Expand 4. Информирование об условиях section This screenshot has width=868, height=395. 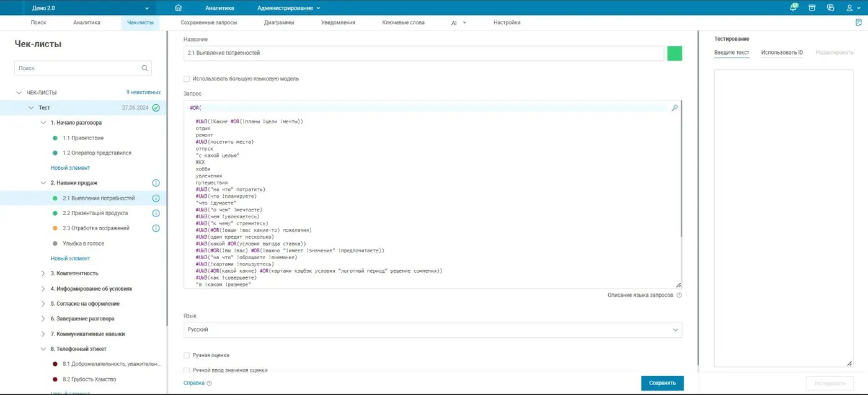click(x=43, y=289)
